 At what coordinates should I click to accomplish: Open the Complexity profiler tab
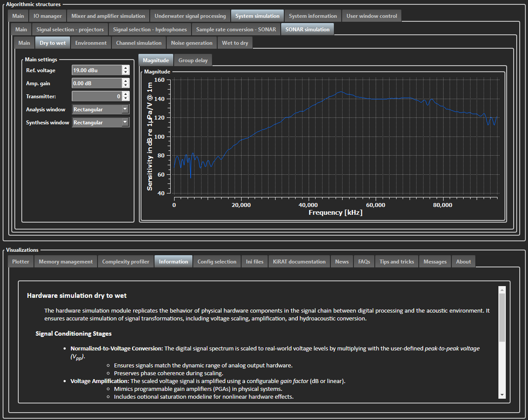(x=126, y=262)
